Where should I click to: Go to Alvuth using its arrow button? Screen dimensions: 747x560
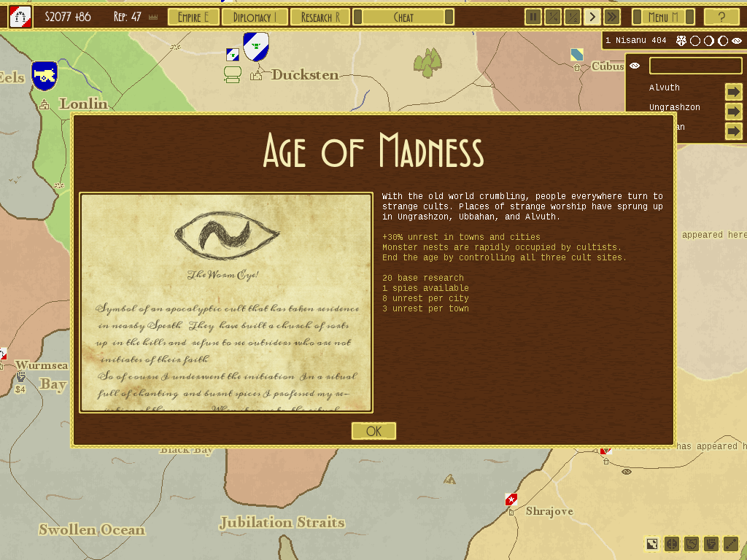tap(733, 92)
